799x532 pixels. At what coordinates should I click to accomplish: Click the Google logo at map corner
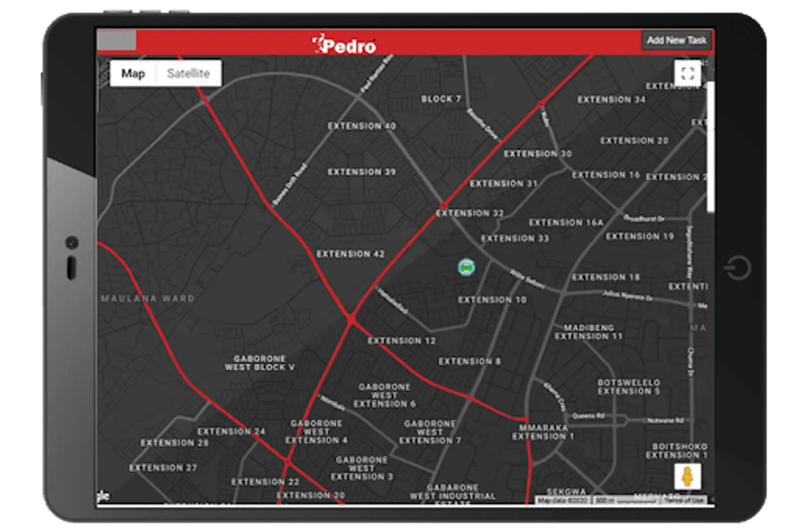(x=103, y=495)
